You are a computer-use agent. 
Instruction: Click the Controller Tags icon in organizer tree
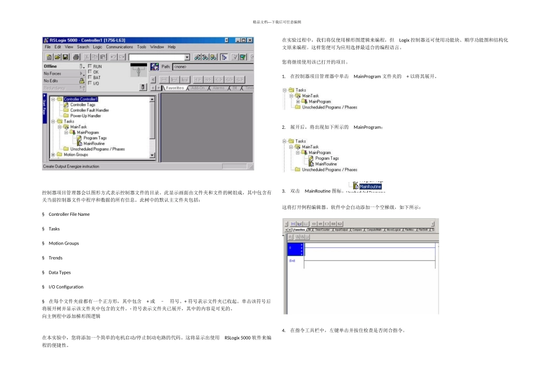(66, 104)
